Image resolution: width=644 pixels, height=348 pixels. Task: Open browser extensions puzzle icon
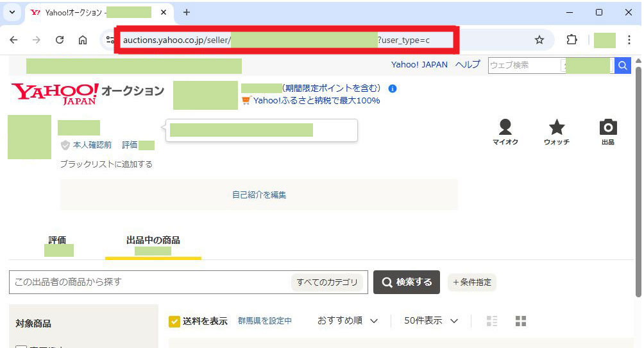pyautogui.click(x=572, y=40)
